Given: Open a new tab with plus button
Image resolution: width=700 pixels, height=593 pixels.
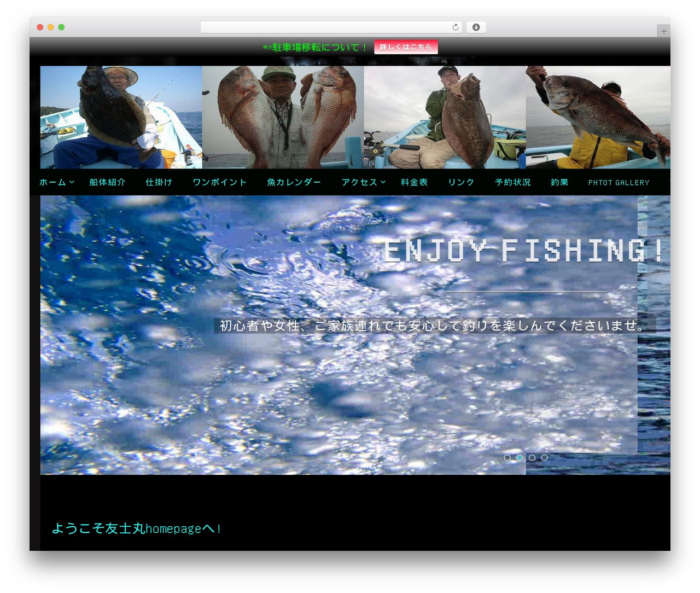Looking at the screenshot, I should click(663, 31).
